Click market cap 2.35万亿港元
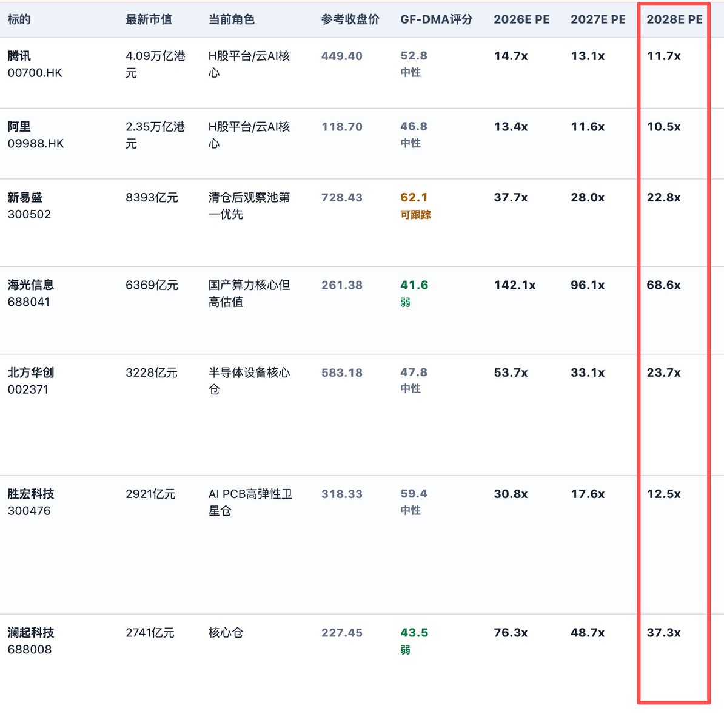The image size is (724, 728). coord(155,135)
